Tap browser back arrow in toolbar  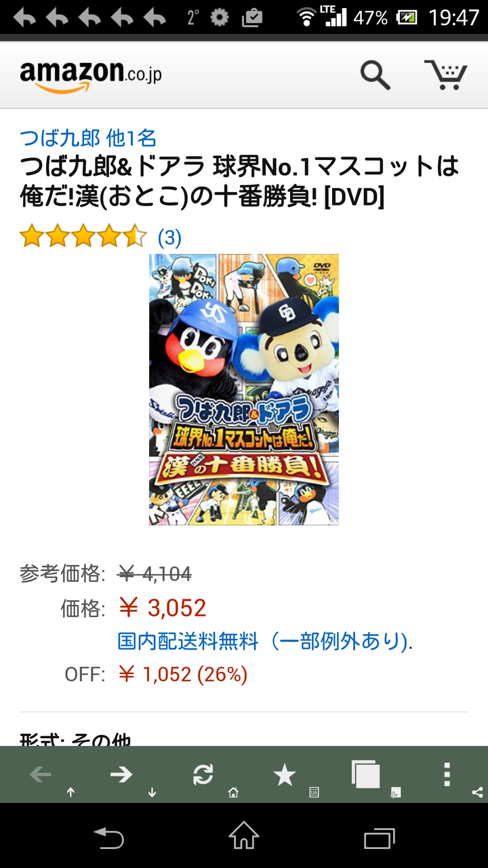[x=41, y=774]
